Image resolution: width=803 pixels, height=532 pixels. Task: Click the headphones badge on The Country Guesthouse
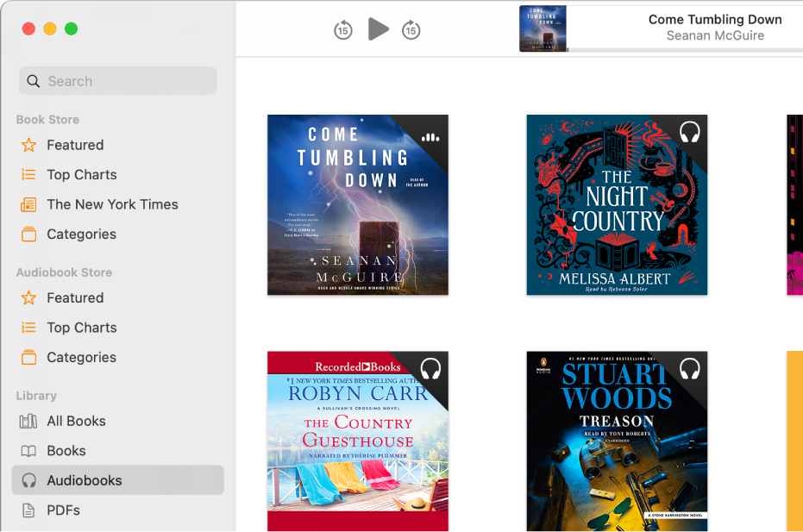coord(430,369)
